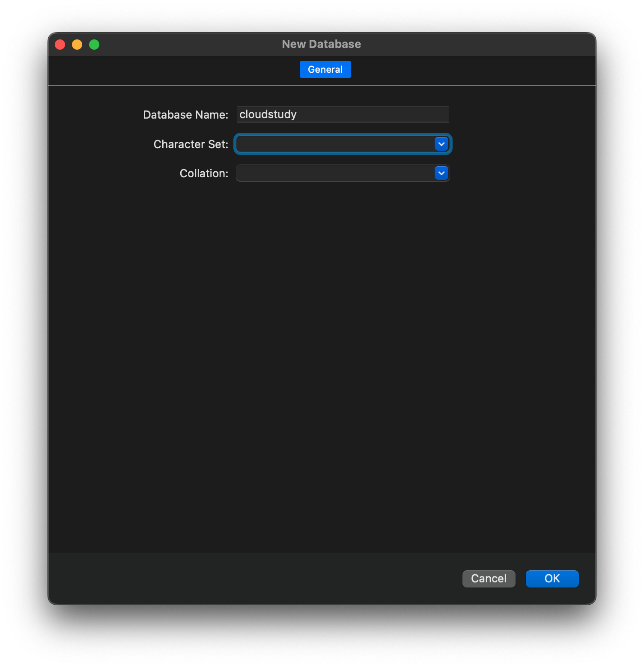Click the New Database title bar
This screenshot has height=668, width=644.
[322, 44]
